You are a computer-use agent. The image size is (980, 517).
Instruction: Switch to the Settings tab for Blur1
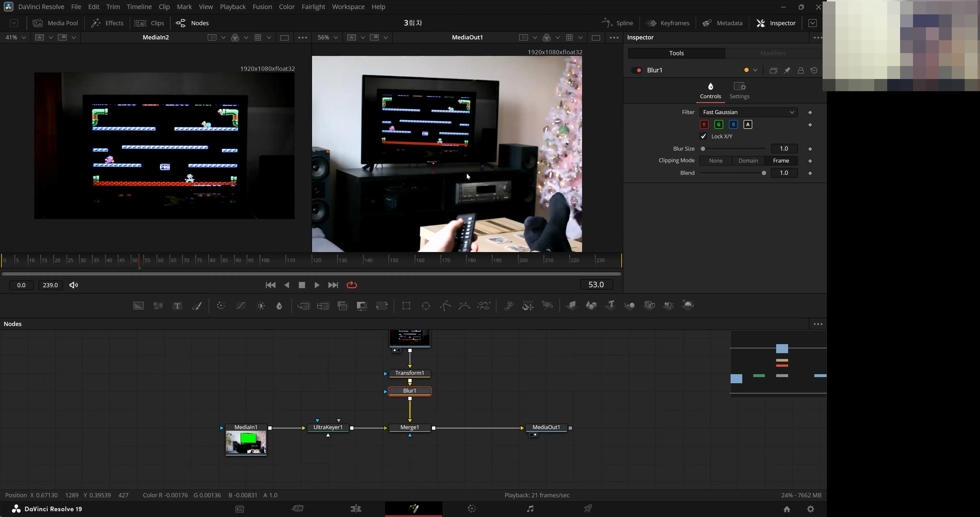pos(739,91)
